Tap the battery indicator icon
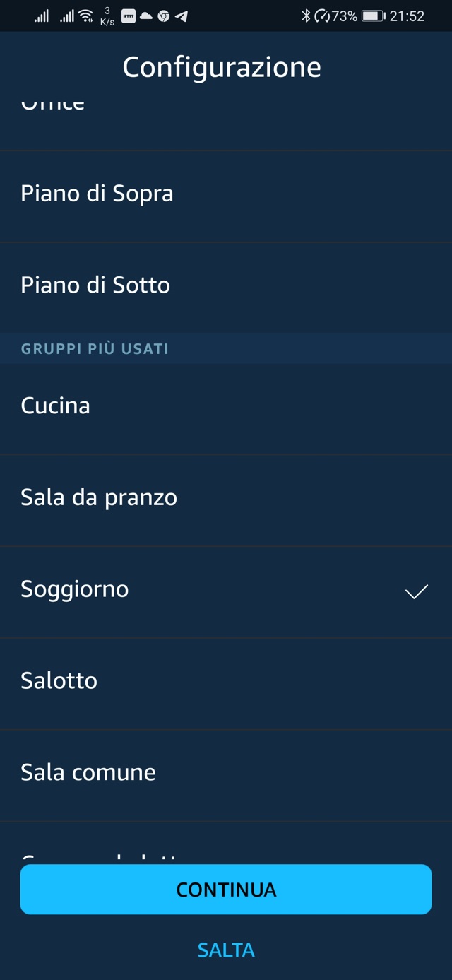452x980 pixels. point(373,16)
